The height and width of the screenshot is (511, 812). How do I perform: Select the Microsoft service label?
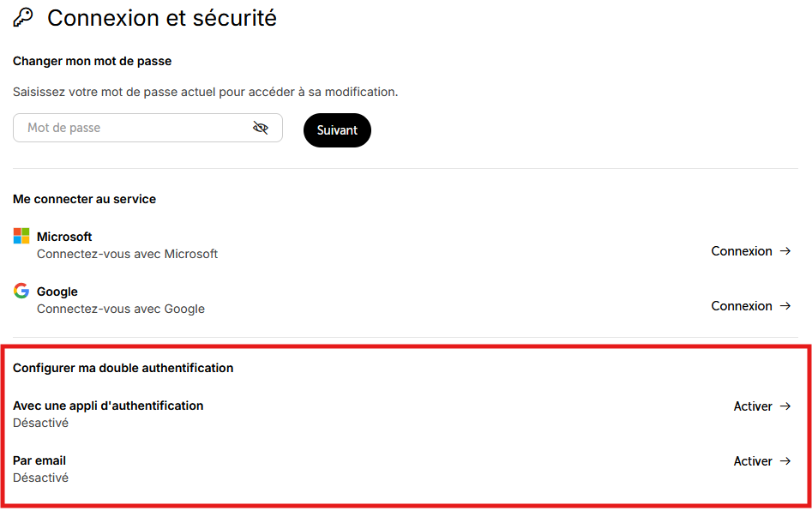(64, 237)
